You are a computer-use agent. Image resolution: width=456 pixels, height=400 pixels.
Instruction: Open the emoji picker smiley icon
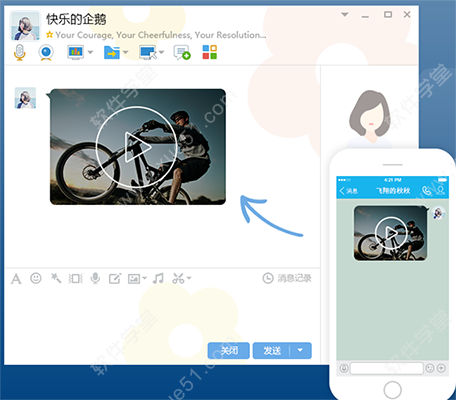[36, 278]
